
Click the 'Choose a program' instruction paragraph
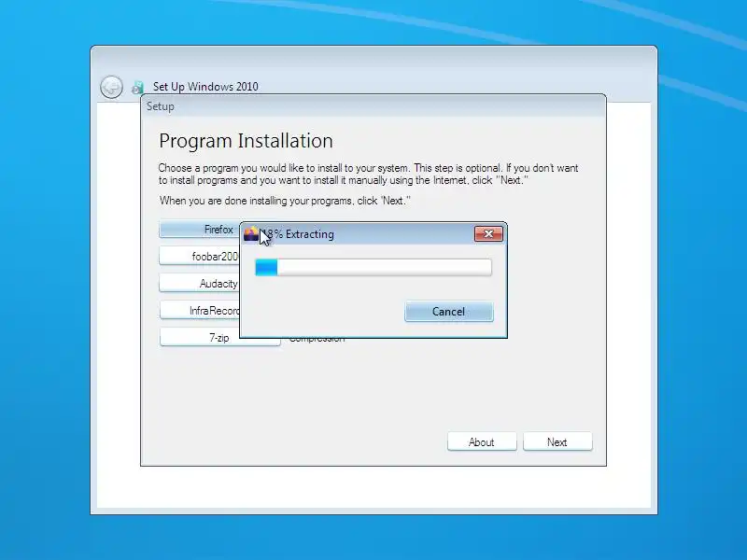coord(368,175)
